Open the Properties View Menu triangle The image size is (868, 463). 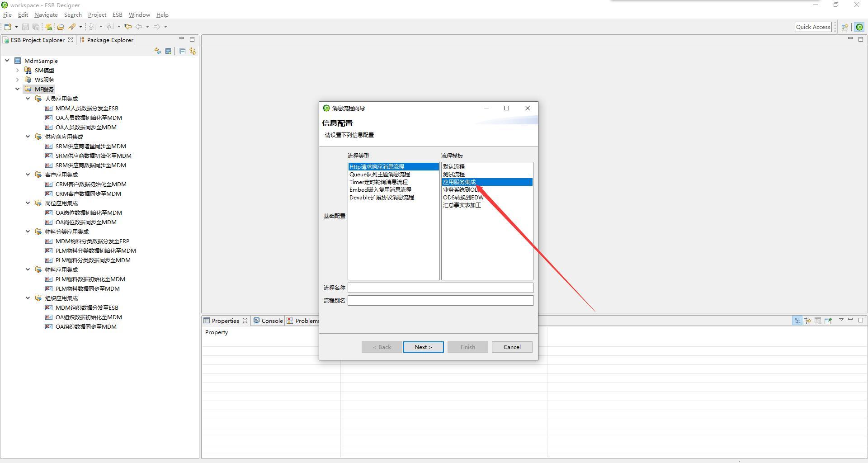tap(841, 320)
